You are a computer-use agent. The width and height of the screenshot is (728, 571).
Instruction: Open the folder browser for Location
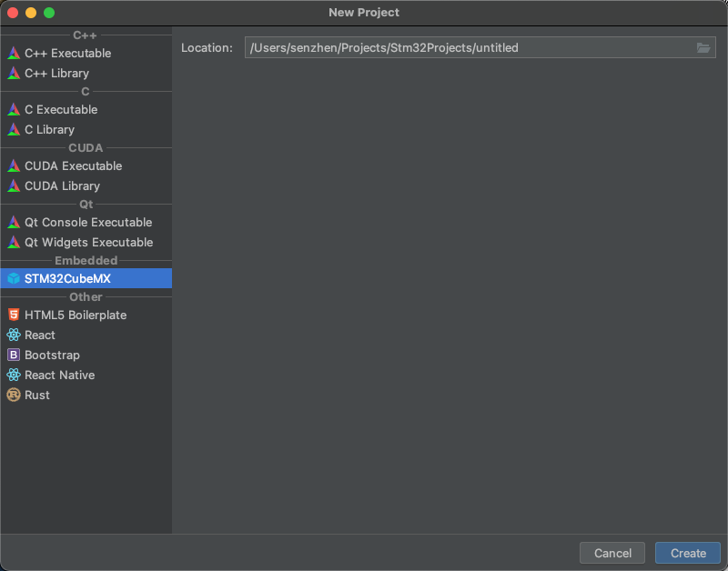click(x=703, y=48)
